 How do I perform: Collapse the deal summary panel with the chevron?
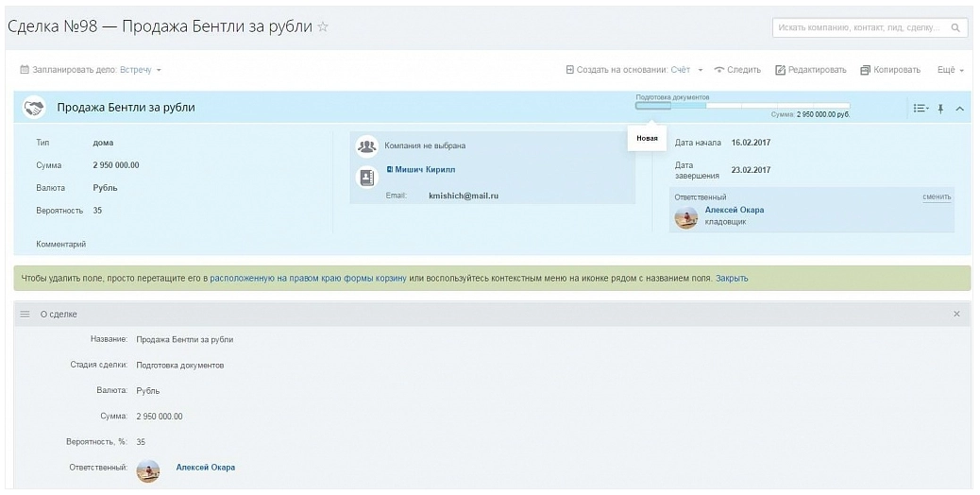tap(959, 109)
